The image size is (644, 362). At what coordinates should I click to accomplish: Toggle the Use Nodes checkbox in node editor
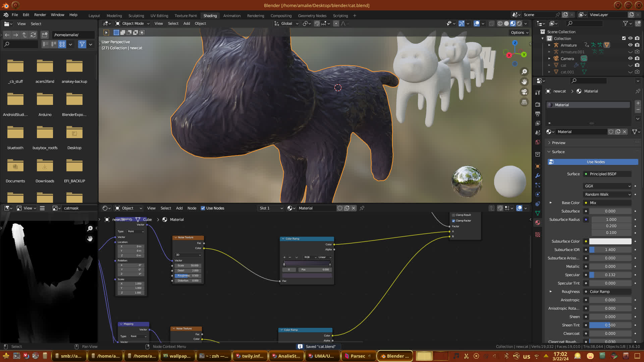[x=203, y=208]
